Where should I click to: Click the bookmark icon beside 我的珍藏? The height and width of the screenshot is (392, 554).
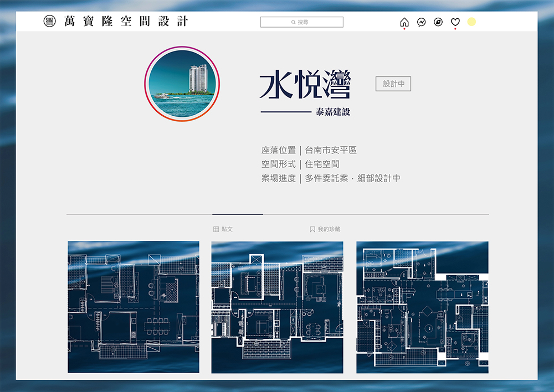pyautogui.click(x=312, y=229)
